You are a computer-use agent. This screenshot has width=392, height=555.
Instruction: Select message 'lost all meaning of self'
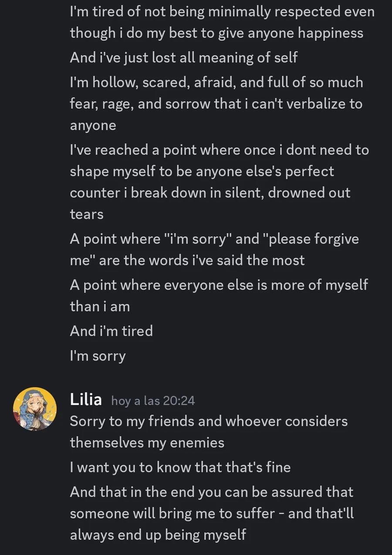click(183, 57)
